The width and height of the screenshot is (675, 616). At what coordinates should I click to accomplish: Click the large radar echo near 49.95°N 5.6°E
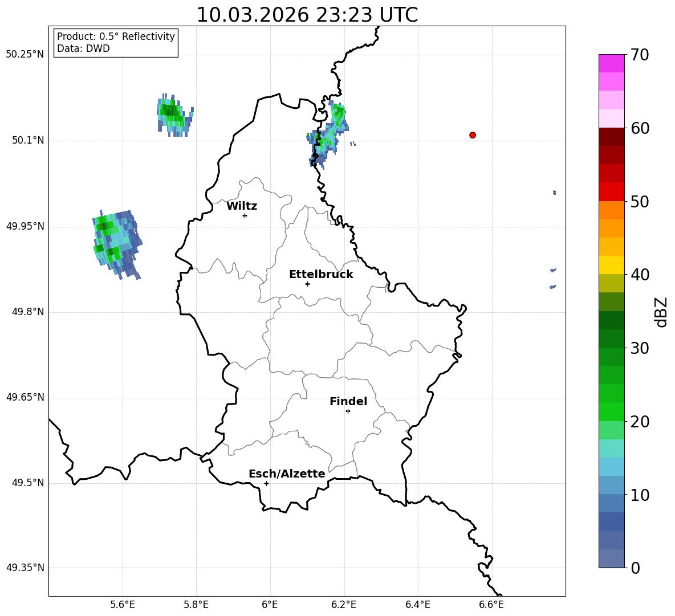pyautogui.click(x=117, y=244)
